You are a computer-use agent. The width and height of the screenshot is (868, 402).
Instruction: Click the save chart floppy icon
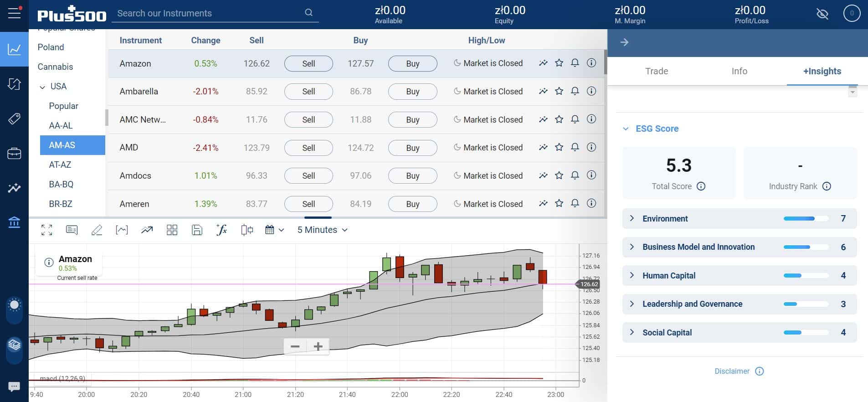click(x=197, y=230)
